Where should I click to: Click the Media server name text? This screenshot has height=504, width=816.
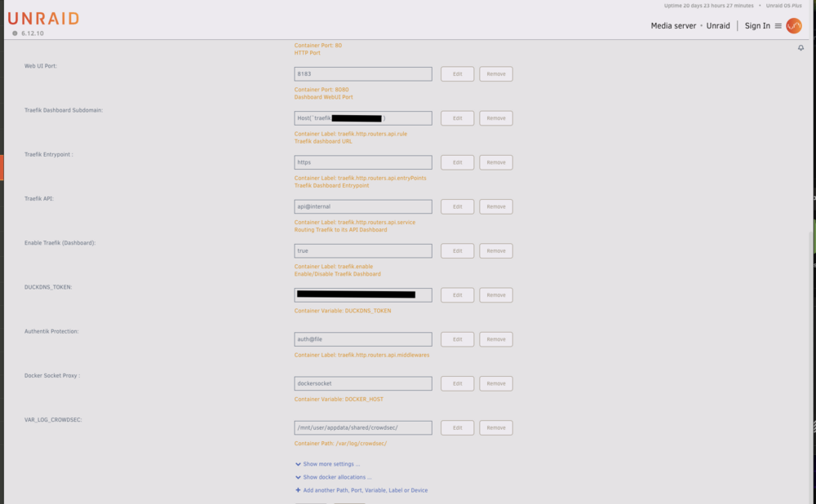point(673,25)
